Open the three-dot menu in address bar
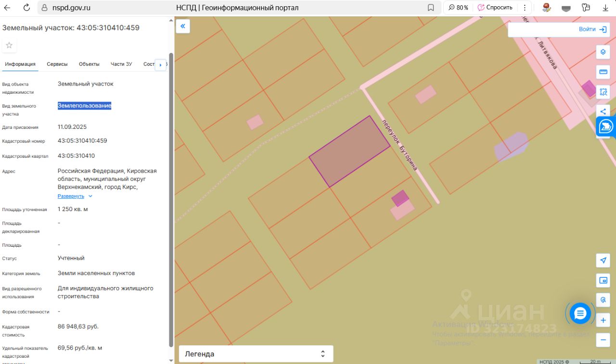616x364 pixels. 525,8
